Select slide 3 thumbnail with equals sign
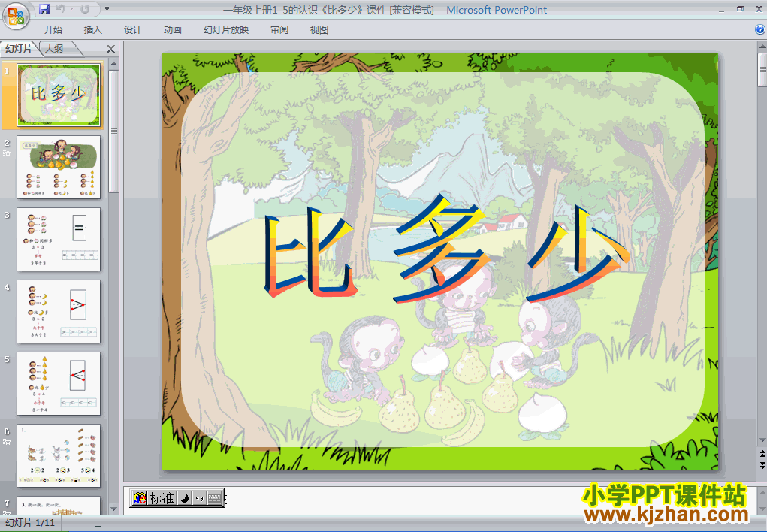The width and height of the screenshot is (767, 532). [59, 240]
